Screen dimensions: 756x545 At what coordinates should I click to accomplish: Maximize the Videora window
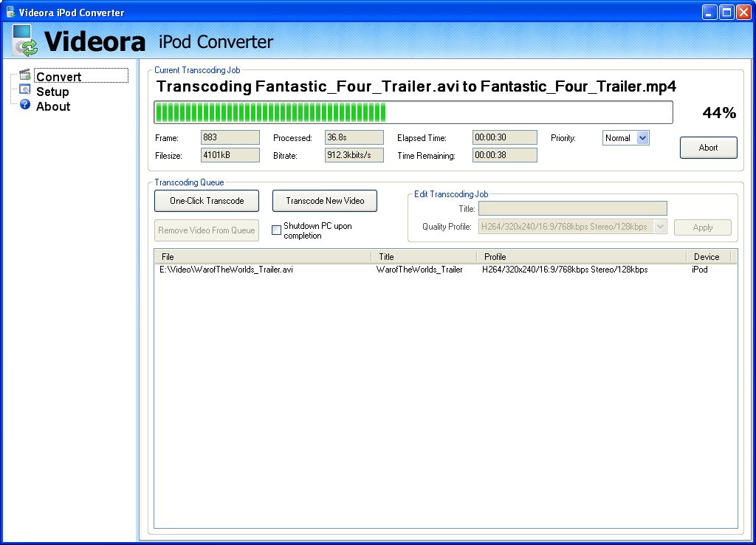tap(726, 12)
